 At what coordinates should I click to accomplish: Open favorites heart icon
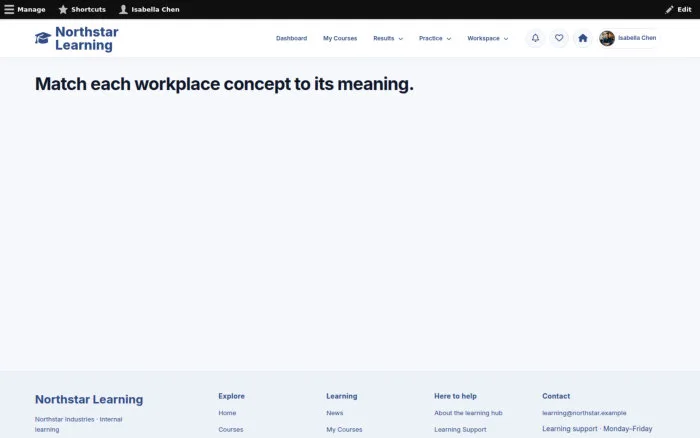click(559, 38)
